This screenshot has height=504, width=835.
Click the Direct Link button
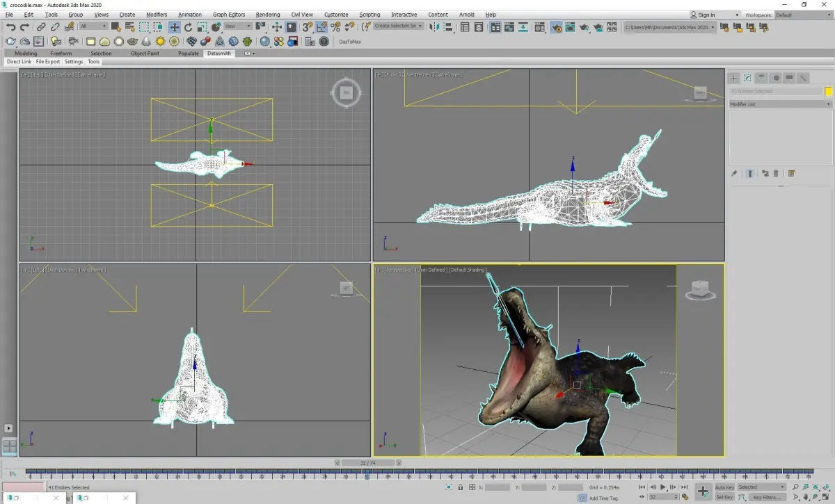coord(19,62)
